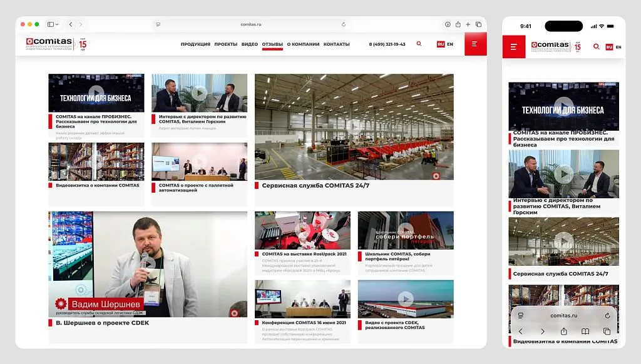The image size is (641, 364).
Task: Click the comitas.ru address bar in desktop browser
Action: pyautogui.click(x=250, y=24)
